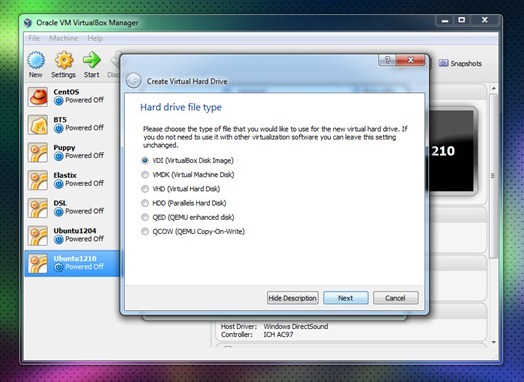This screenshot has width=524, height=382.
Task: Click the details pane scrollbar thumb
Action: [x=494, y=176]
